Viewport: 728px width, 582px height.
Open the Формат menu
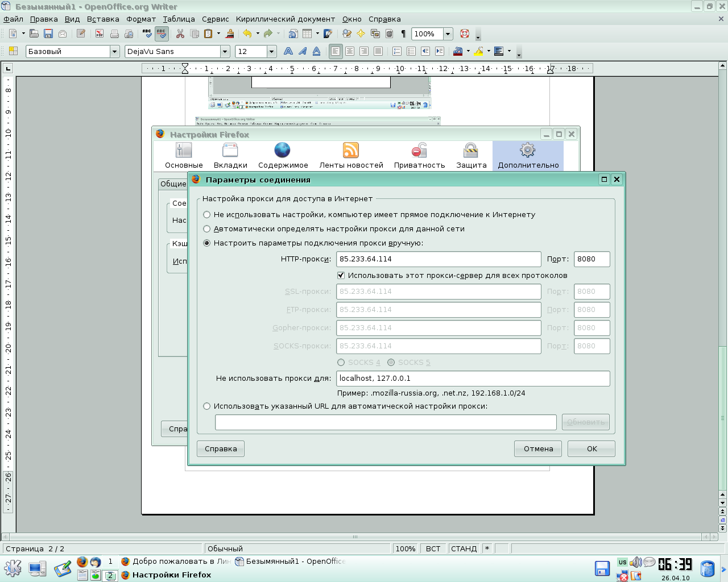pyautogui.click(x=141, y=19)
